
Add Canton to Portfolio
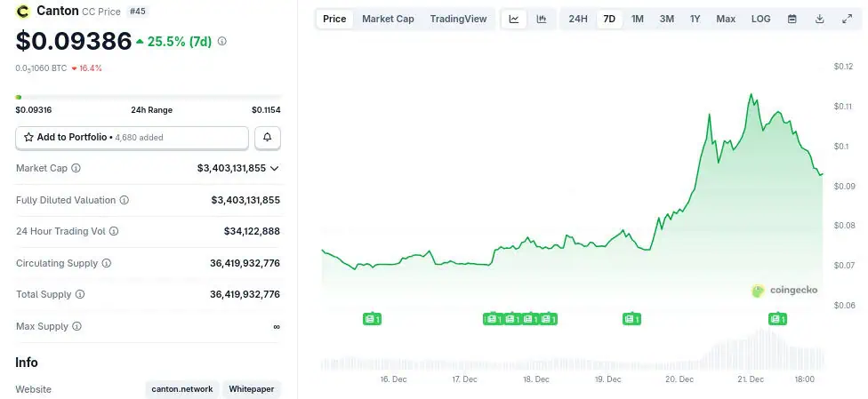tap(132, 138)
